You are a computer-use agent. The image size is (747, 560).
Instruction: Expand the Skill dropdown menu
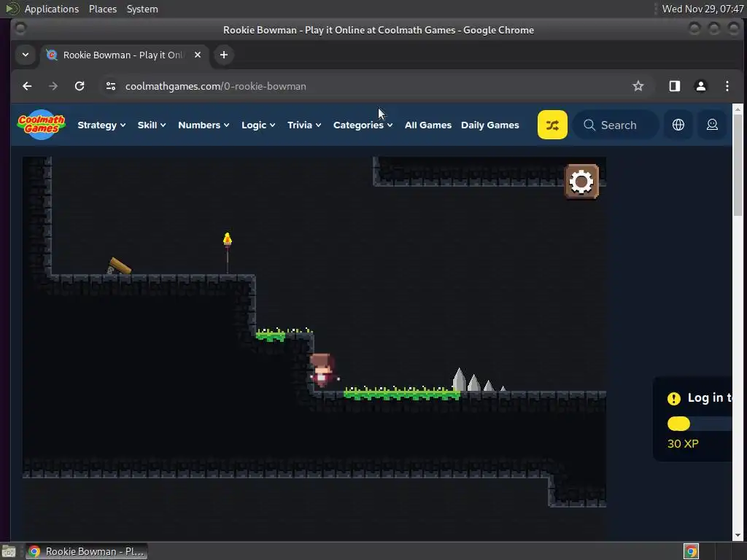pyautogui.click(x=152, y=125)
